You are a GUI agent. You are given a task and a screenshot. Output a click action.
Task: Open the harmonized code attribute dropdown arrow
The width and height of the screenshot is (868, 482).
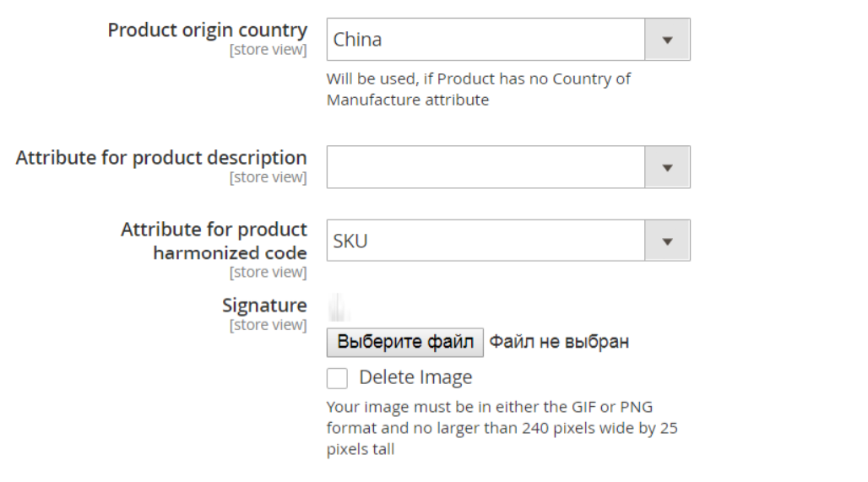[x=667, y=241]
